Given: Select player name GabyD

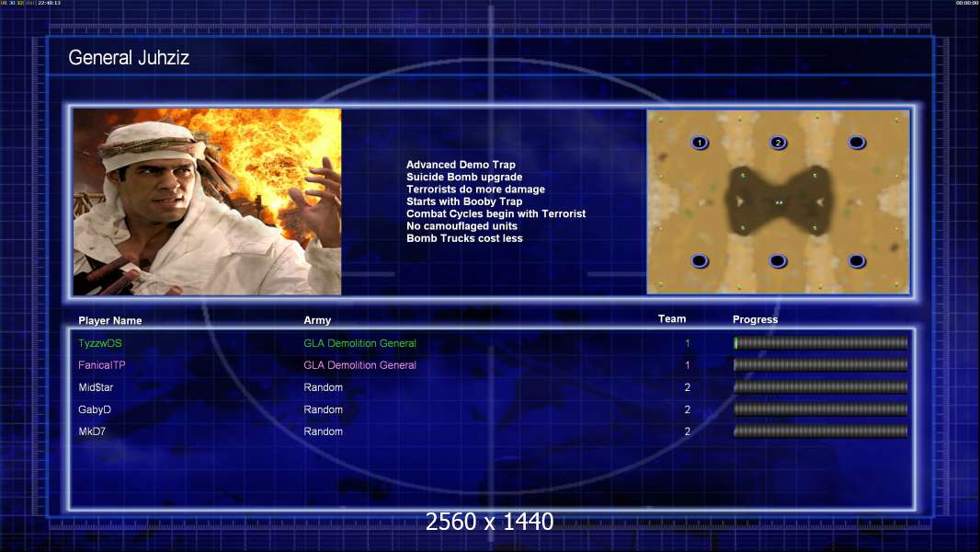Looking at the screenshot, I should [x=95, y=409].
